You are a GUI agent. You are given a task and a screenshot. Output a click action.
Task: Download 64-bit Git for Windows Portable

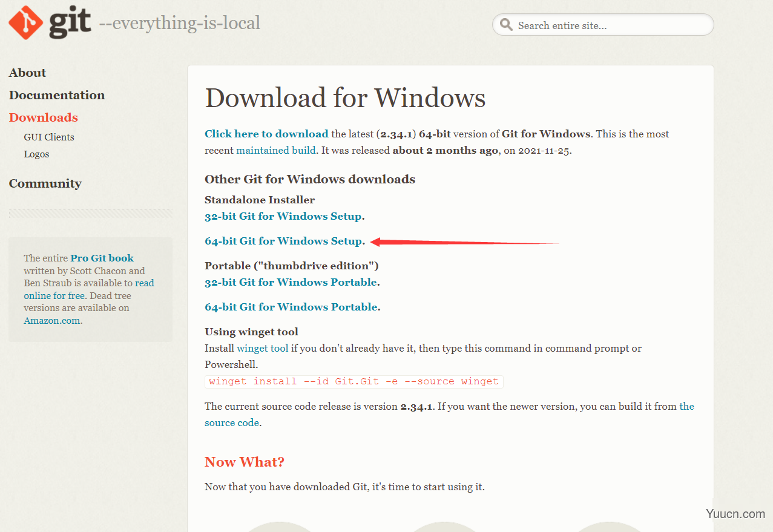[291, 307]
